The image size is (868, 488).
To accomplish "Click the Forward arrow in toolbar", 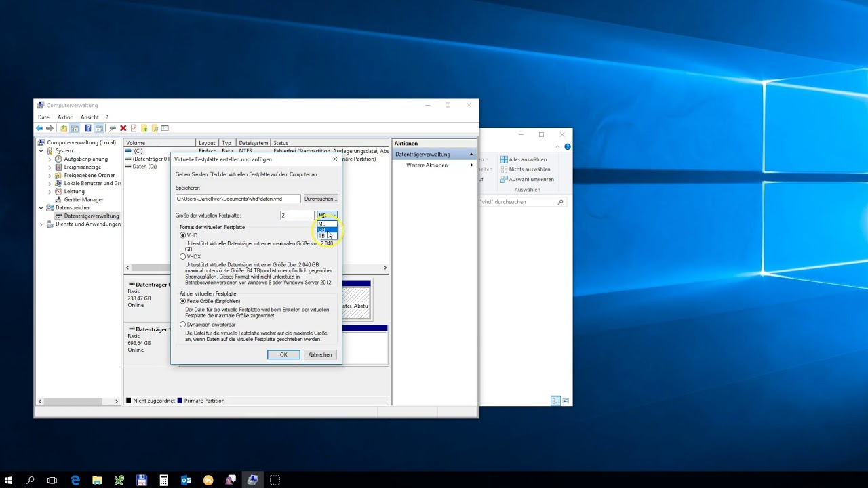I will tap(50, 128).
